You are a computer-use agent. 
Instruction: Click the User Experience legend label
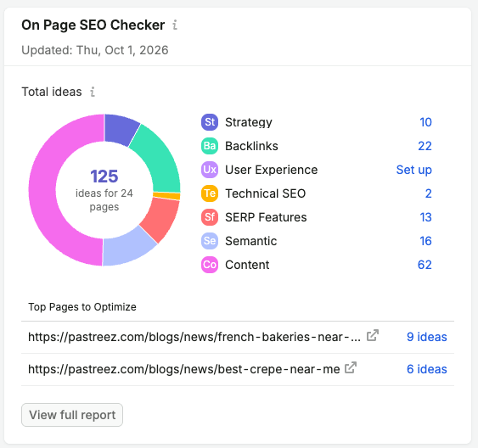pyautogui.click(x=272, y=170)
